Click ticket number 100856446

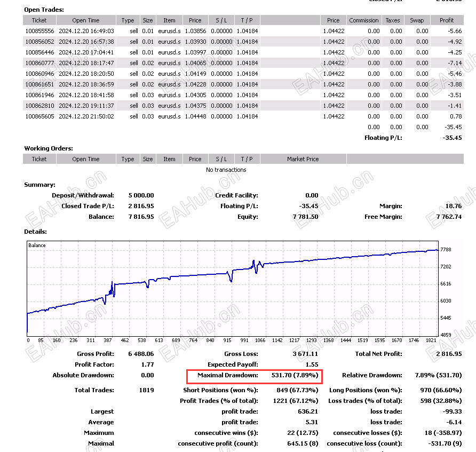pyautogui.click(x=39, y=52)
